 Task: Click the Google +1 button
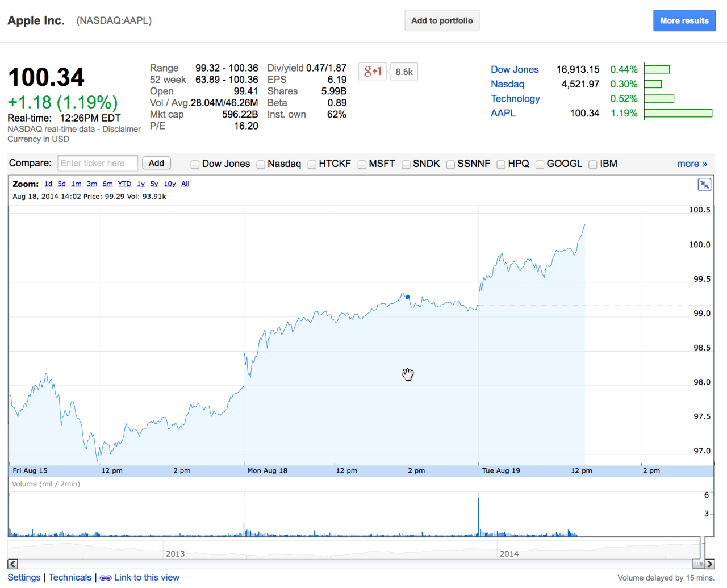pos(372,71)
